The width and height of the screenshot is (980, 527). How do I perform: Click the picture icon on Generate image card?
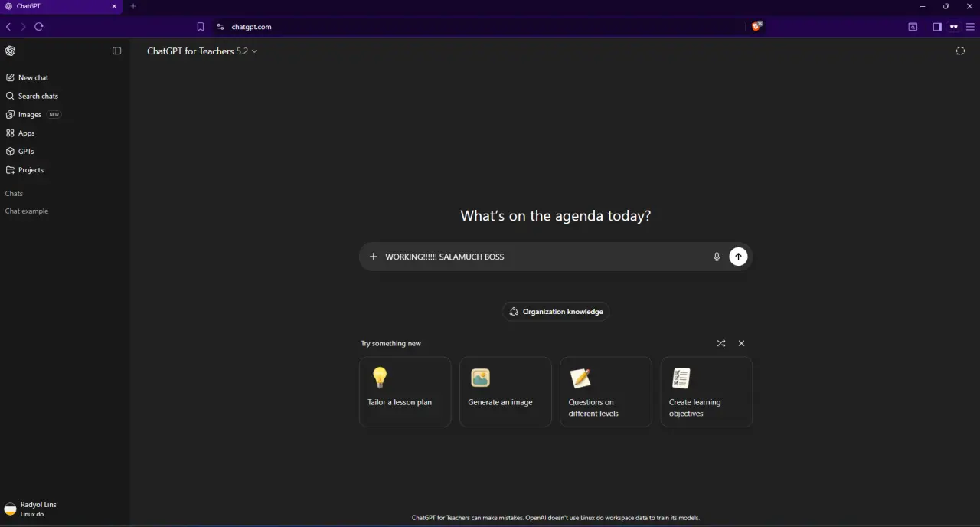click(x=480, y=378)
